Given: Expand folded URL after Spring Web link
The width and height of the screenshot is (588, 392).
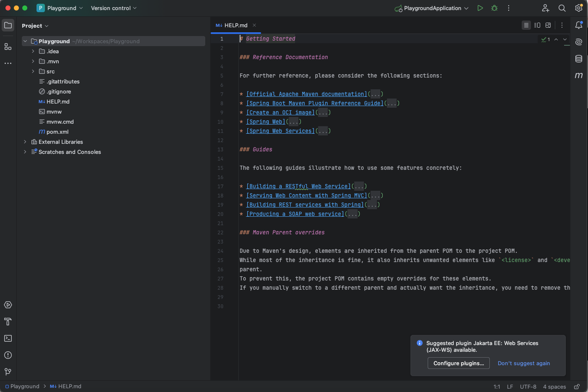Looking at the screenshot, I should tap(293, 122).
